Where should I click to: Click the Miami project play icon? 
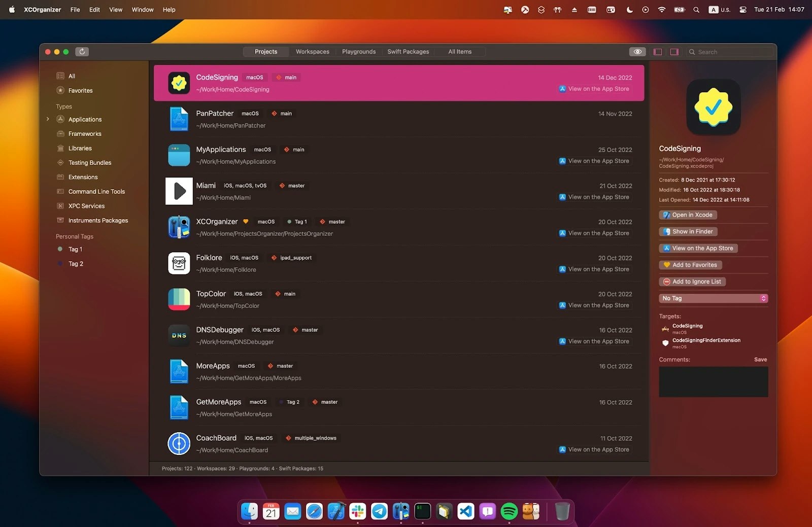tap(179, 191)
